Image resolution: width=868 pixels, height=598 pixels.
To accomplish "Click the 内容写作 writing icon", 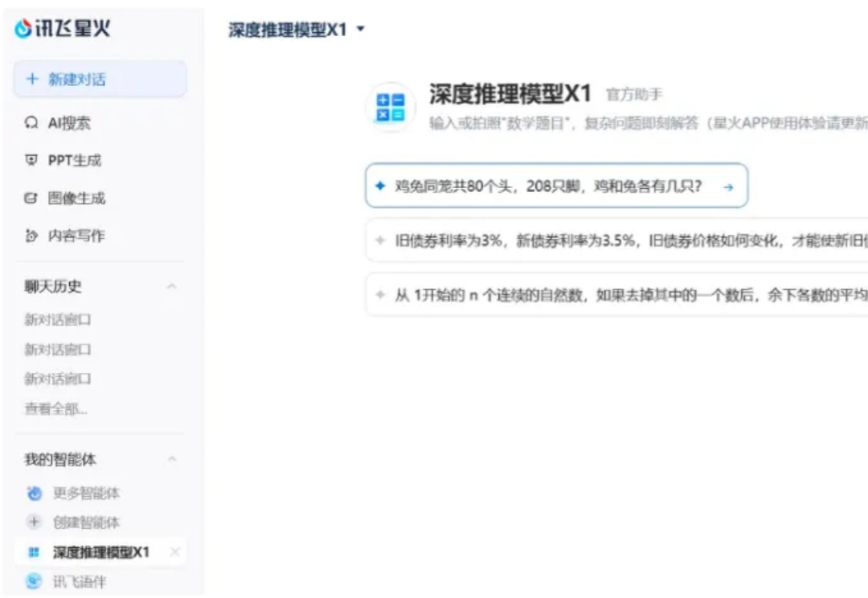I will click(x=31, y=236).
